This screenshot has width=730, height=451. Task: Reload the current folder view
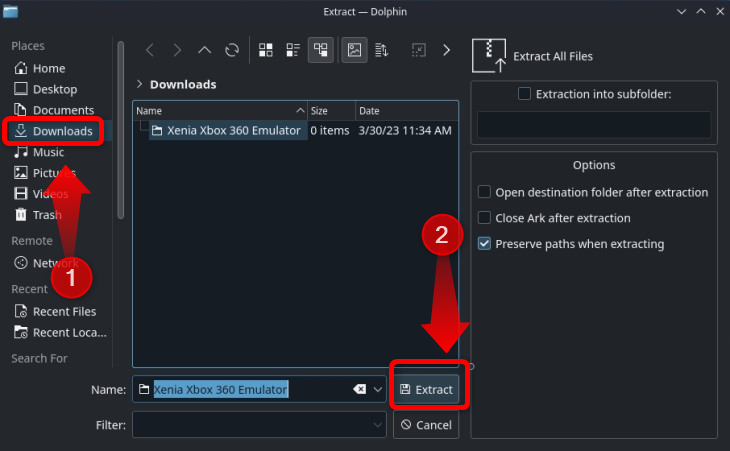232,50
